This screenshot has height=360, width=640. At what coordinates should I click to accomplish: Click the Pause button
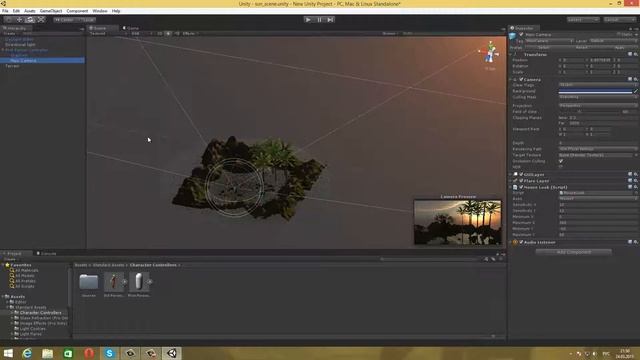click(x=319, y=20)
